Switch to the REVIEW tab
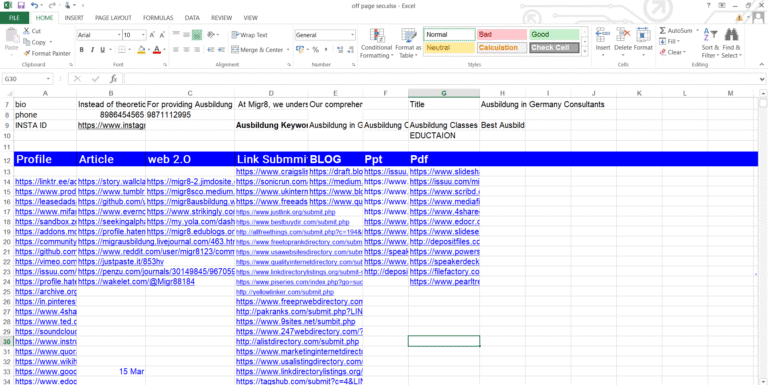The height and width of the screenshot is (385, 768). pos(221,18)
